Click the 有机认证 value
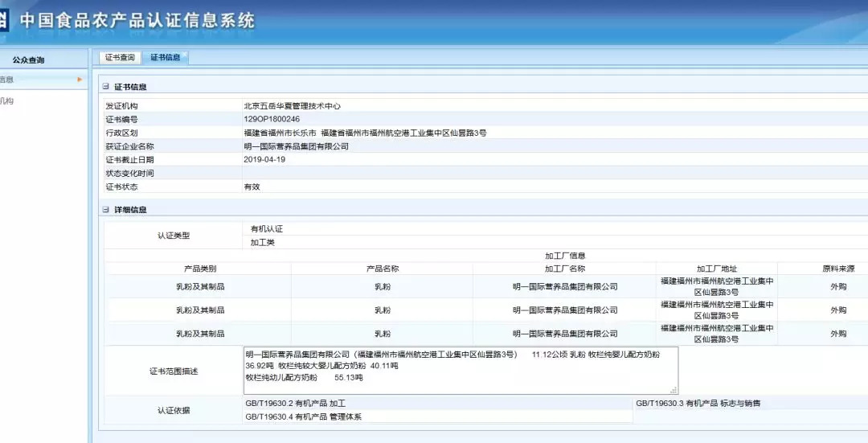Viewport: 868px width, 443px height. (267, 228)
